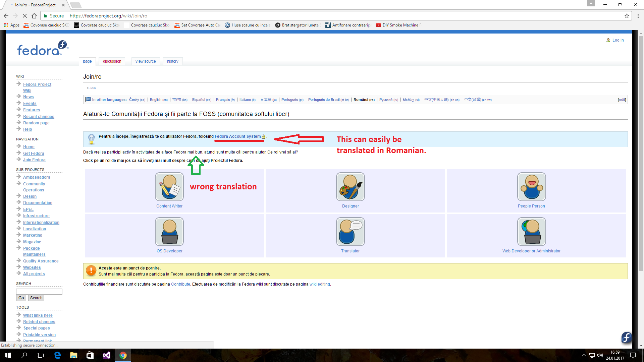Switch language to Русский (ru)

pyautogui.click(x=389, y=100)
